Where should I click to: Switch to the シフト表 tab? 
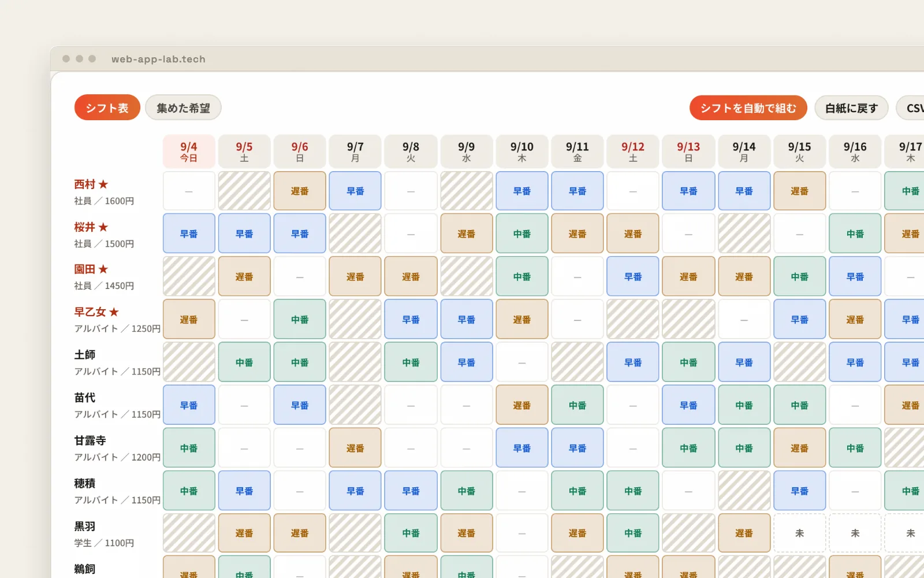pos(107,108)
